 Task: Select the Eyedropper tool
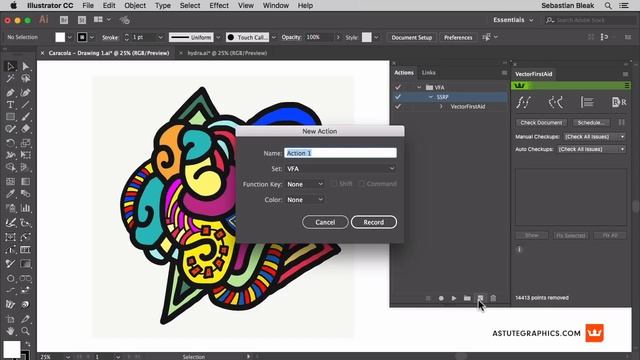(11, 194)
